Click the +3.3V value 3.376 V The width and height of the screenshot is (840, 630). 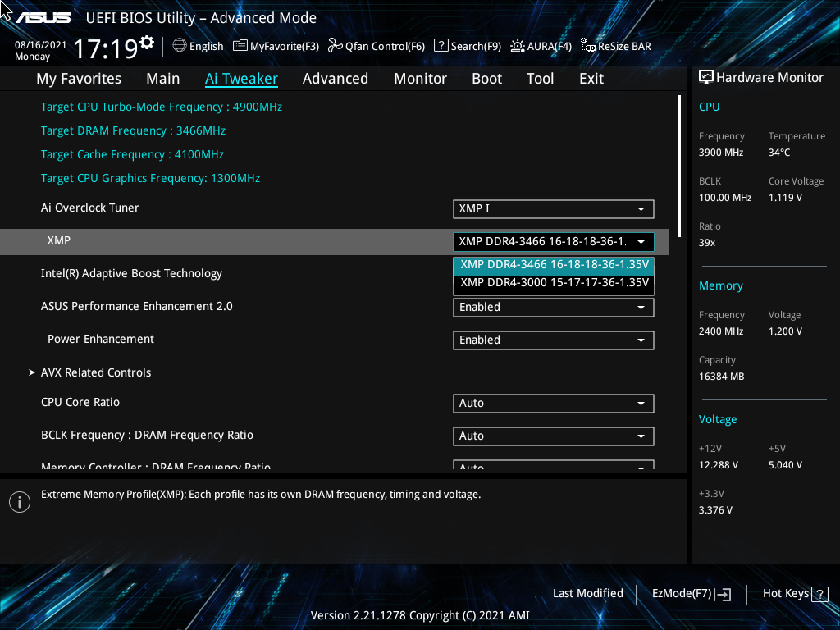point(715,510)
